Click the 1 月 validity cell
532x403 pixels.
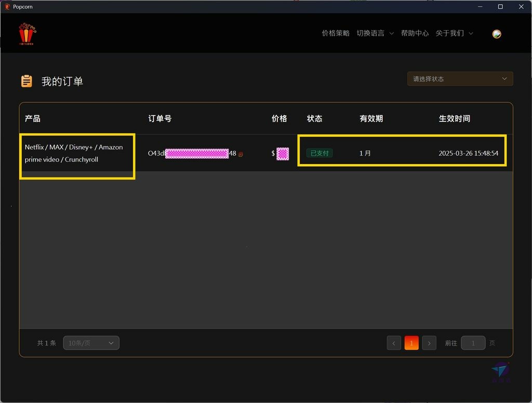click(x=365, y=153)
